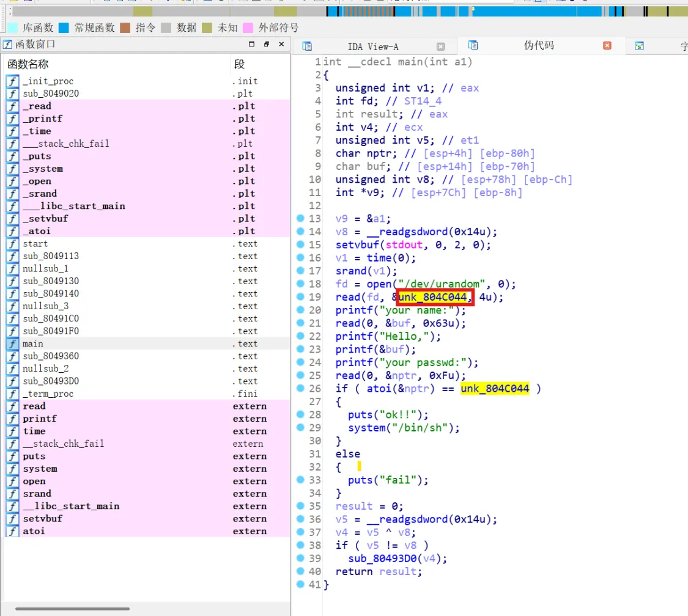Maximize the functions window panel
The image size is (688, 616).
tap(251, 44)
